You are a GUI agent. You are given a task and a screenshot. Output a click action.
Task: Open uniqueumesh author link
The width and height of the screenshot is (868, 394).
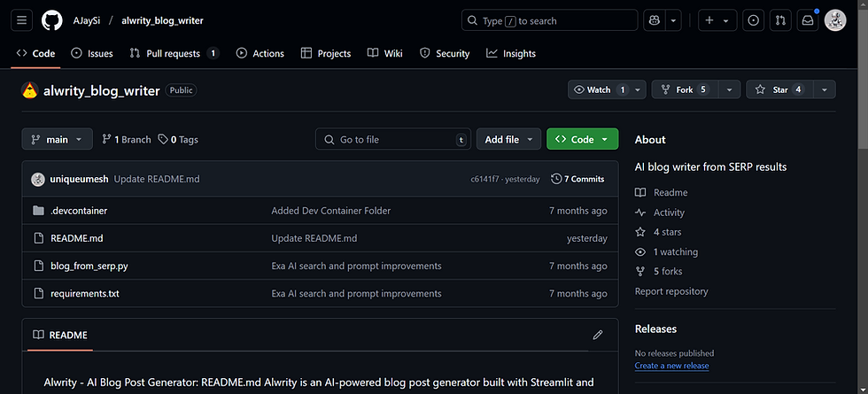coord(80,179)
